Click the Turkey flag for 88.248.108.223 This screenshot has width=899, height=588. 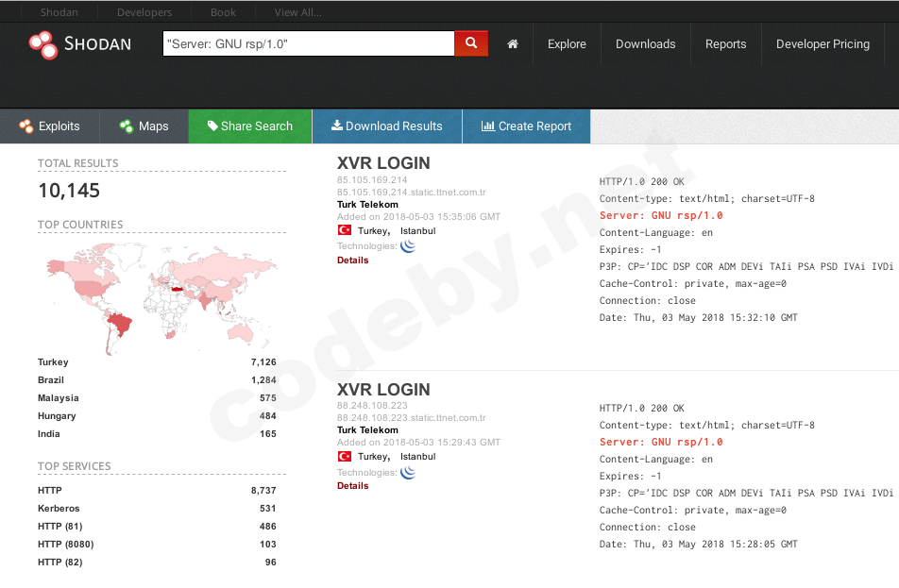pos(344,456)
